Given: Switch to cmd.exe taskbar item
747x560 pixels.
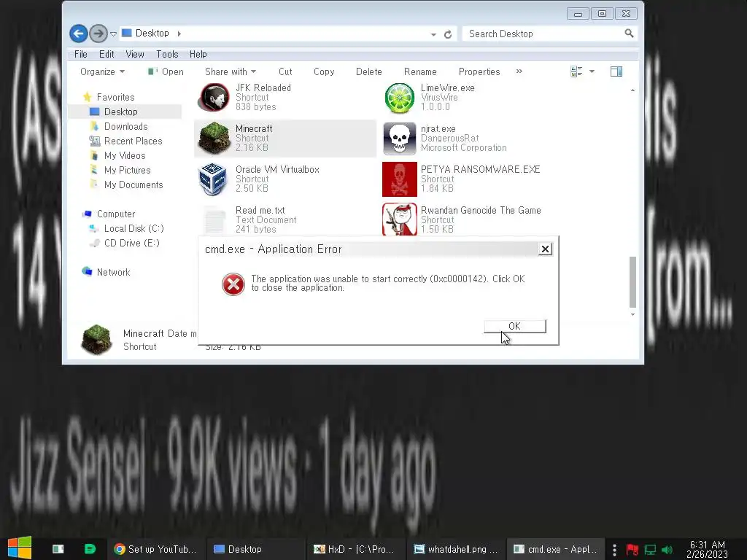Looking at the screenshot, I should 555,549.
